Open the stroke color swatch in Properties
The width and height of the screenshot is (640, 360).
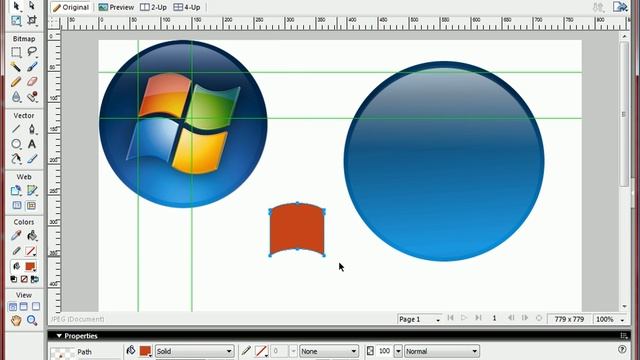261,351
